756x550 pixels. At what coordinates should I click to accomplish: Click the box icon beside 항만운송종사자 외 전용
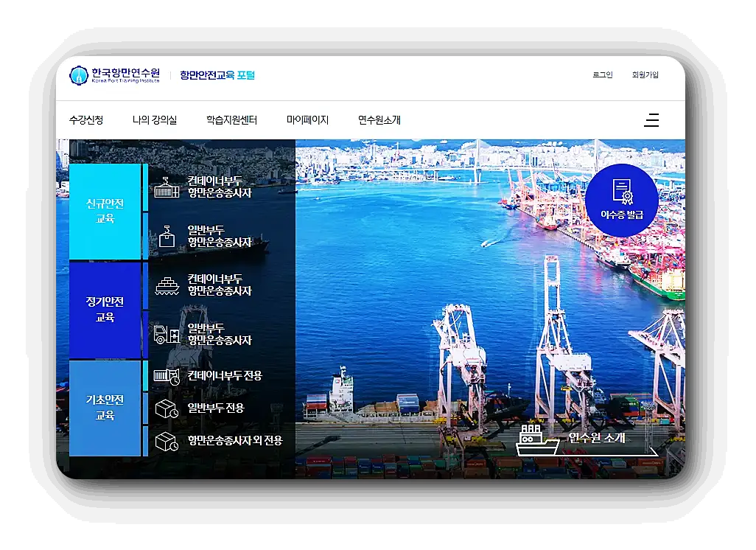tap(167, 441)
